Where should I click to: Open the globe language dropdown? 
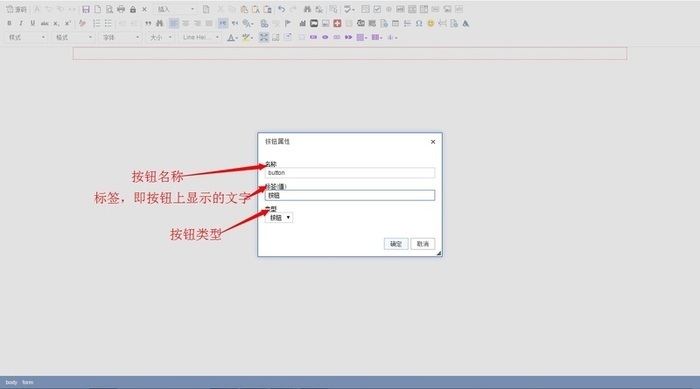(248, 23)
